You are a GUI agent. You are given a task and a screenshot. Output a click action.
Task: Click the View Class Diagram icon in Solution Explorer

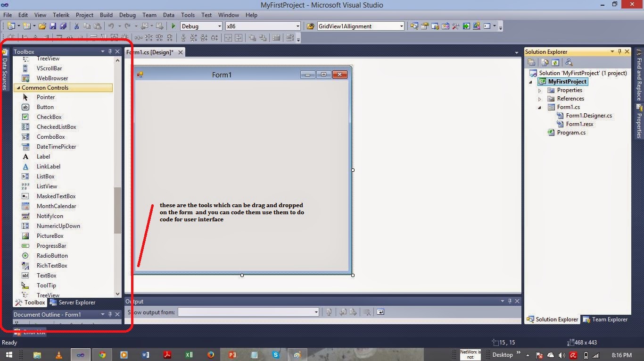tap(569, 62)
